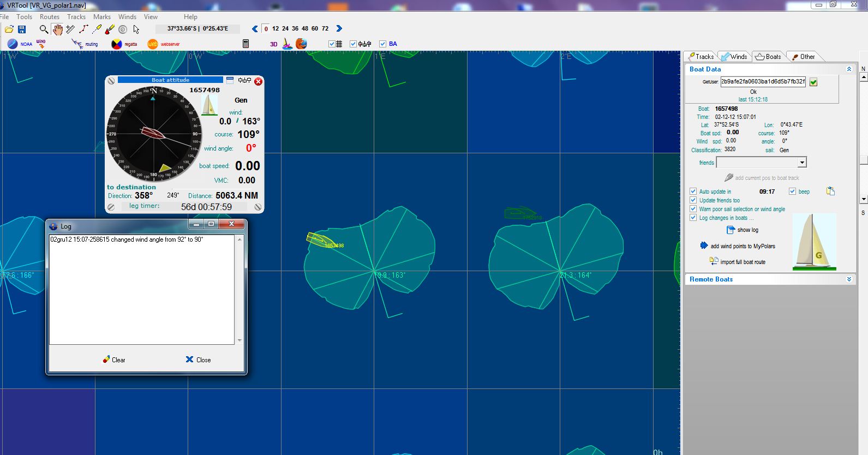Uncheck the beep option
This screenshot has height=455, width=868.
[792, 191]
